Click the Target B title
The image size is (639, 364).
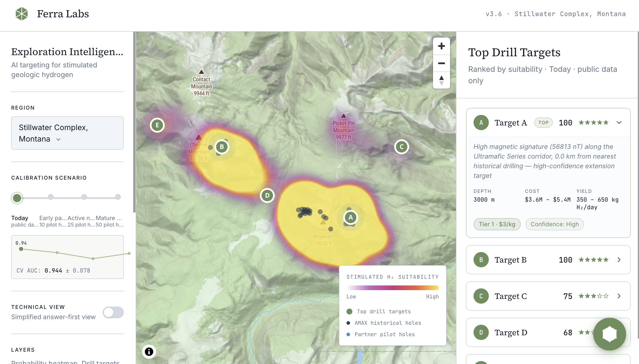point(510,260)
